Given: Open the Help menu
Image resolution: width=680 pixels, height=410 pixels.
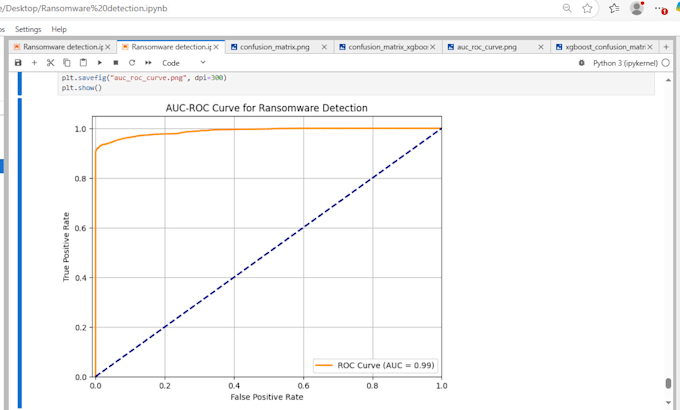Looking at the screenshot, I should point(59,30).
